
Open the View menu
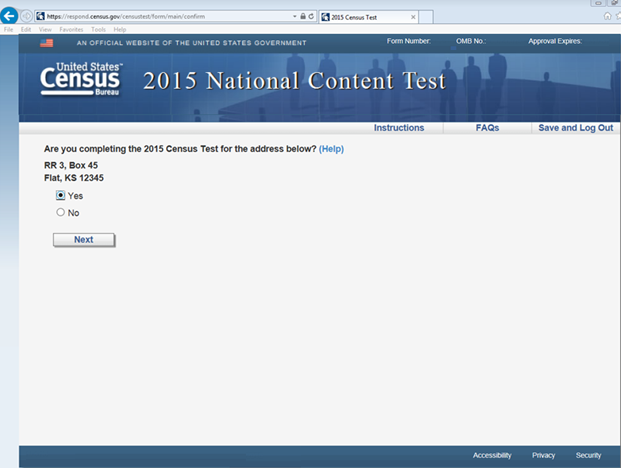click(45, 29)
